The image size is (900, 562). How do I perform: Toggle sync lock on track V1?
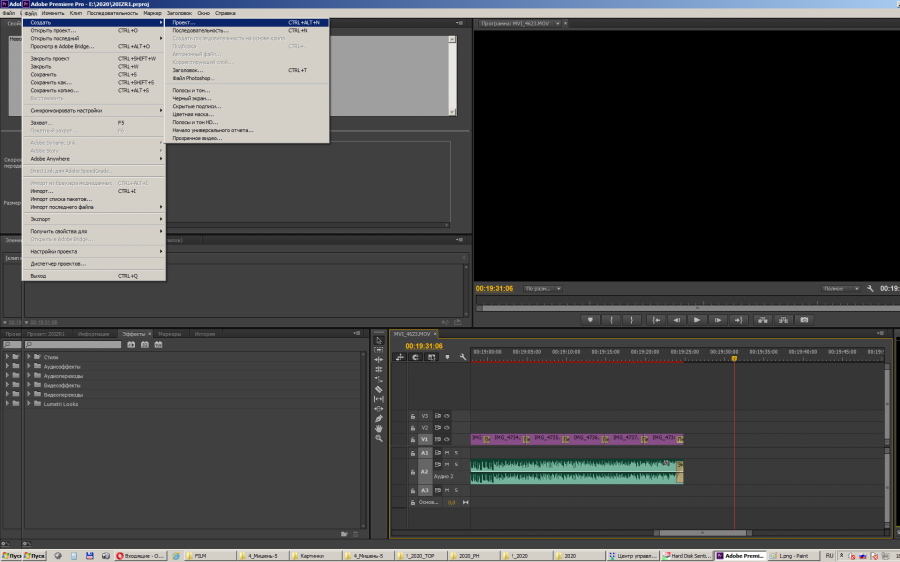click(437, 440)
